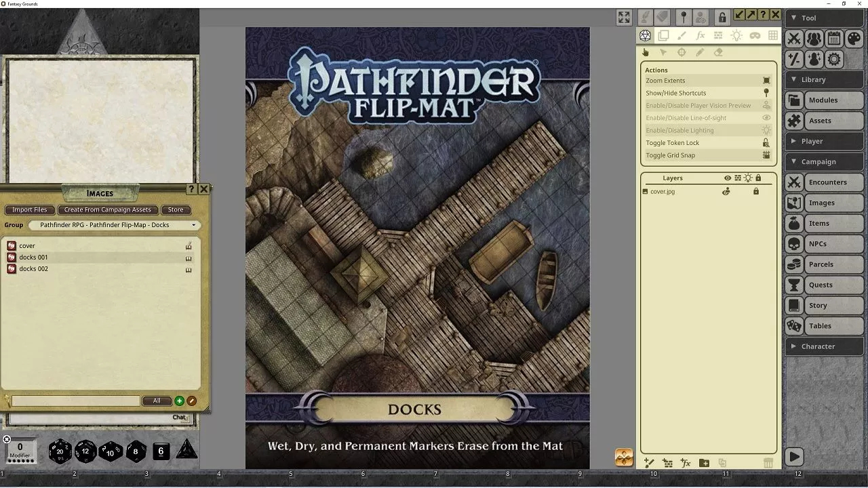The width and height of the screenshot is (868, 488).
Task: Open the crossed swords combat tracker
Action: click(x=794, y=39)
